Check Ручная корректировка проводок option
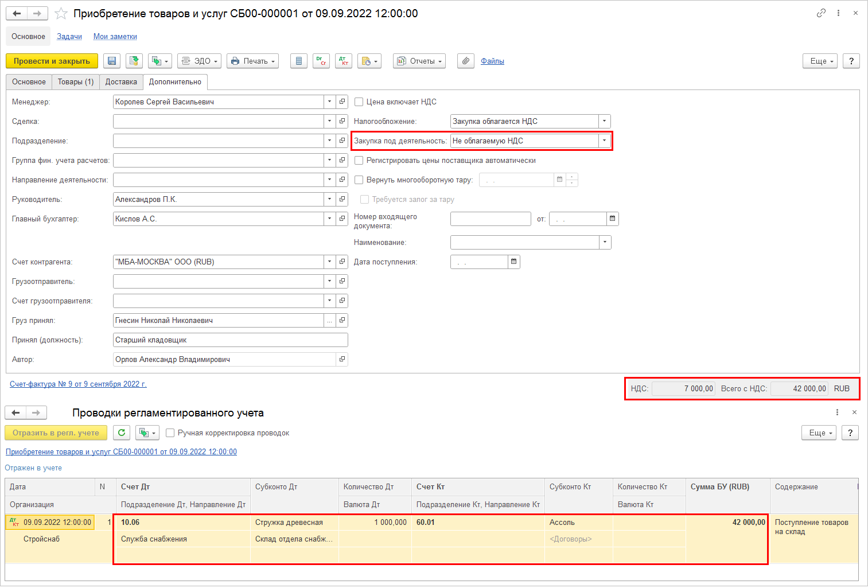 tap(170, 433)
